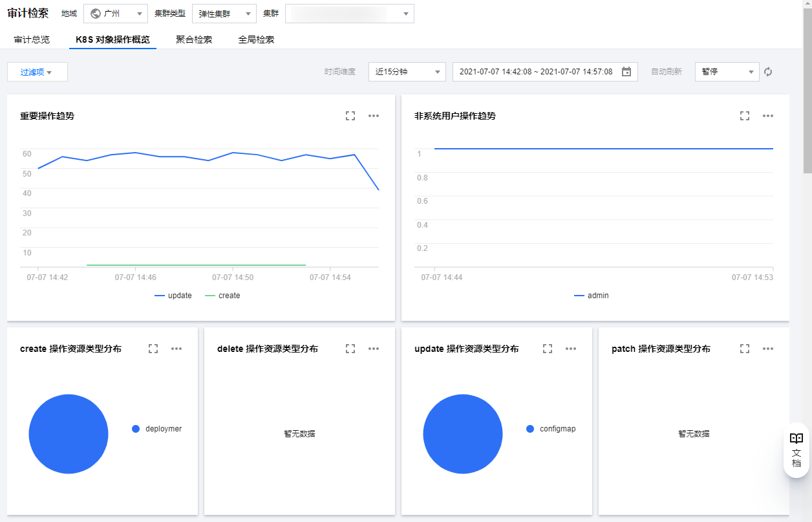
Task: Open more options for patch 操作资源类型分布 card
Action: (x=768, y=349)
